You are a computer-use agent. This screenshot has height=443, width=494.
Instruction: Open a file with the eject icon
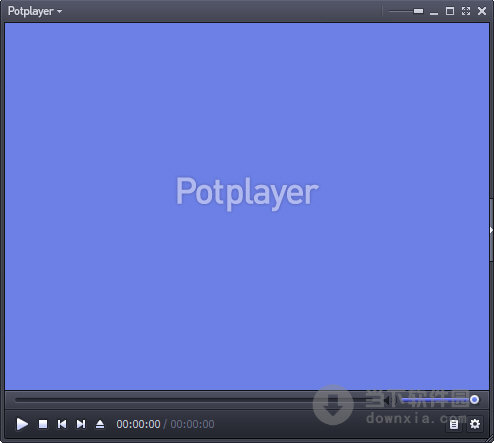pyautogui.click(x=100, y=424)
